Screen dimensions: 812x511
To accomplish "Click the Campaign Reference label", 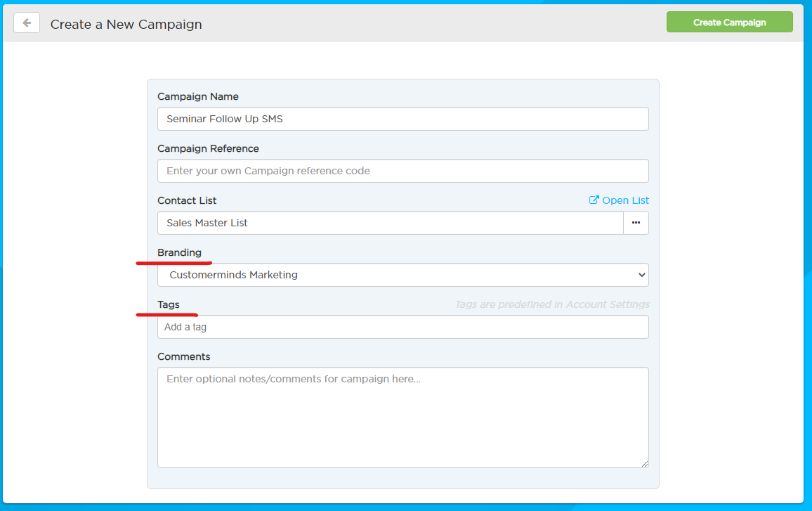I will coord(208,149).
